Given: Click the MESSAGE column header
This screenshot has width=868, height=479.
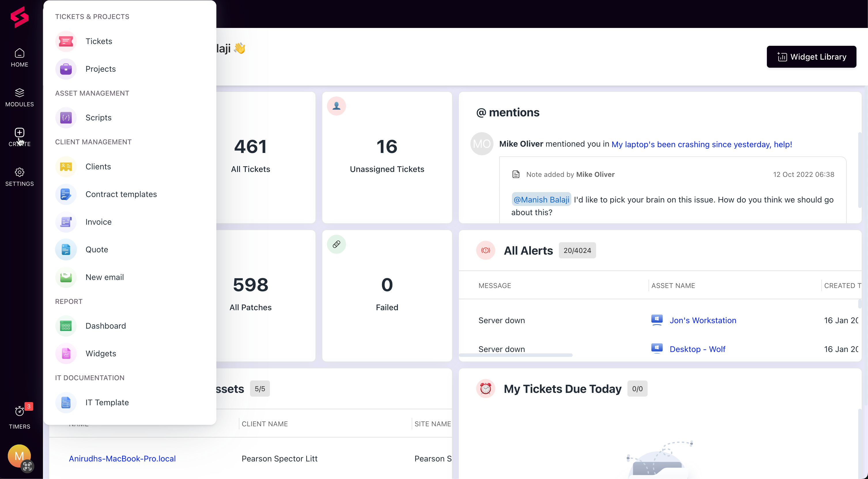Looking at the screenshot, I should click(x=495, y=285).
